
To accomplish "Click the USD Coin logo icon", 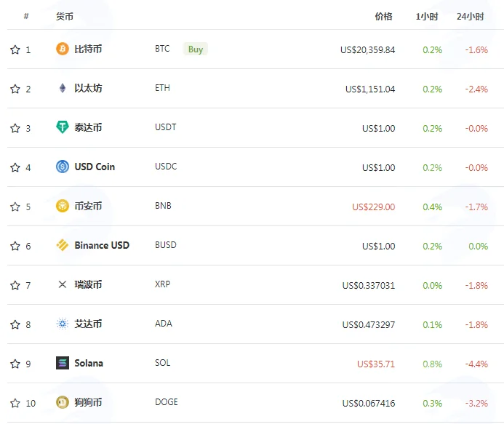I will click(63, 167).
